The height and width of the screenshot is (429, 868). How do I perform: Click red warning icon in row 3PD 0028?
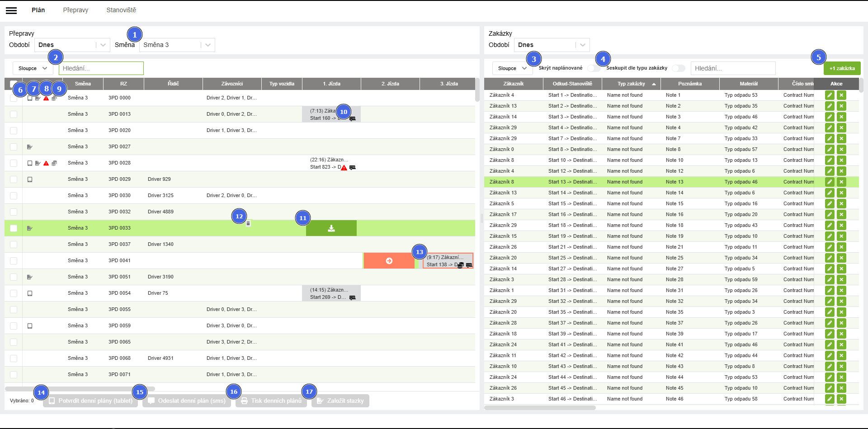pos(46,163)
